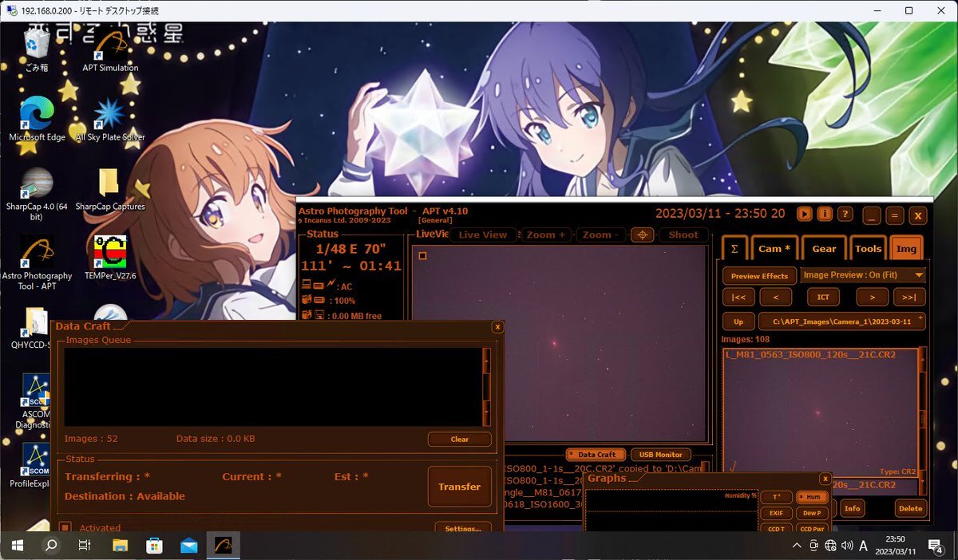Toggle the LiveView crosshair button
Viewport: 958px width, 560px height.
pos(643,235)
